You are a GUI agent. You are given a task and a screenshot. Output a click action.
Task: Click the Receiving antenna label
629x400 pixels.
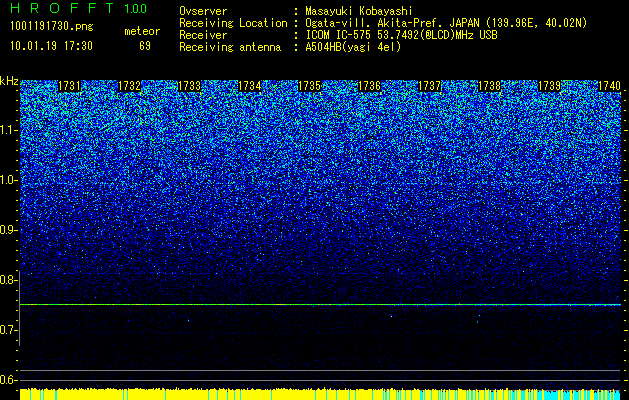coord(230,47)
